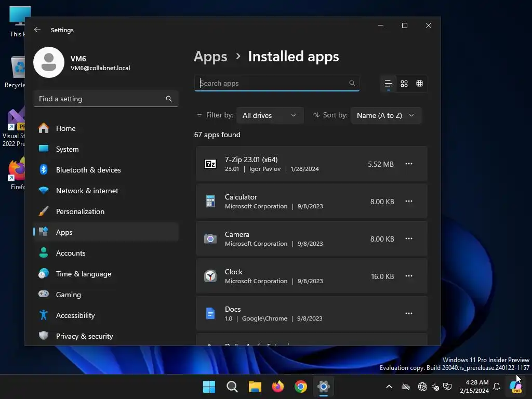
Task: Click the Calculator app icon
Action: coord(210,201)
